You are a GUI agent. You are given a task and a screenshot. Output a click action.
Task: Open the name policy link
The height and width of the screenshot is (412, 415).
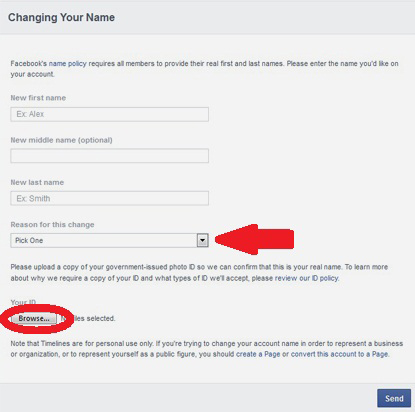[67, 63]
